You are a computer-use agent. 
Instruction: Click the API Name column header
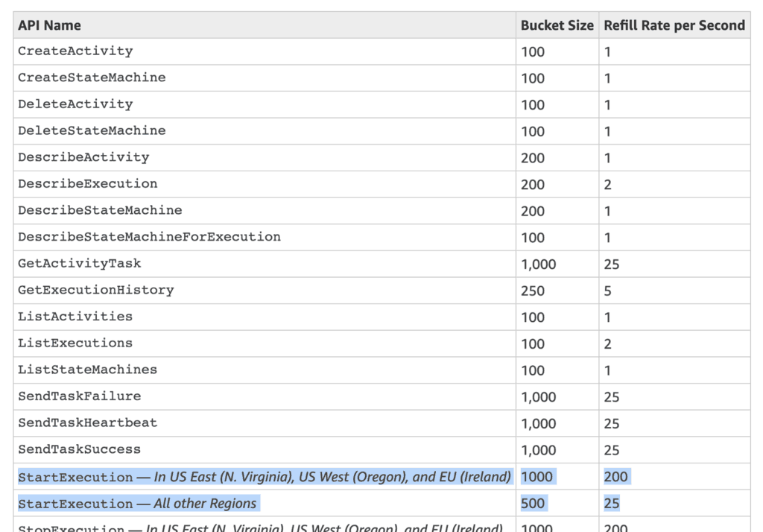click(49, 25)
